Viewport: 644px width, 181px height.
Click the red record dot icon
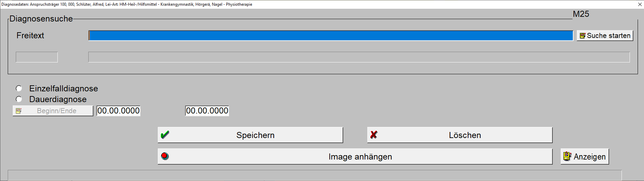165,156
